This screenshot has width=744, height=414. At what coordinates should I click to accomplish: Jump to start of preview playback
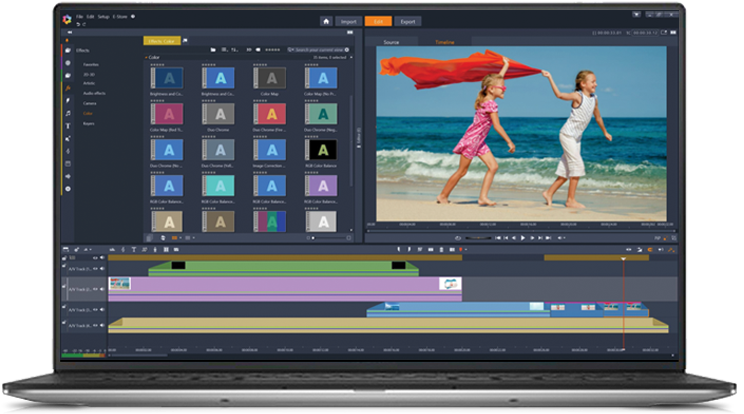498,238
